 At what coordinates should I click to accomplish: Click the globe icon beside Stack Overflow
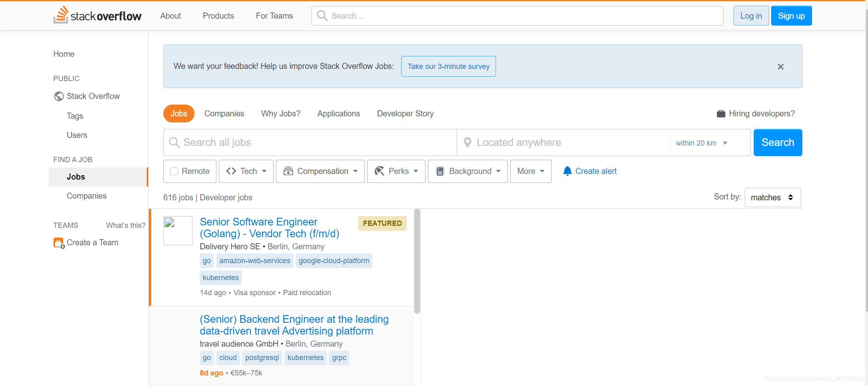coord(59,96)
